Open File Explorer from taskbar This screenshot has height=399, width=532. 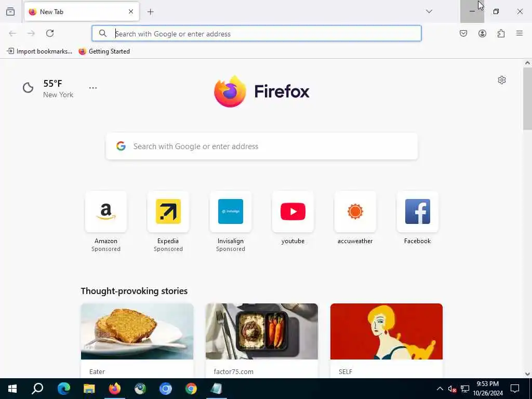pos(89,389)
